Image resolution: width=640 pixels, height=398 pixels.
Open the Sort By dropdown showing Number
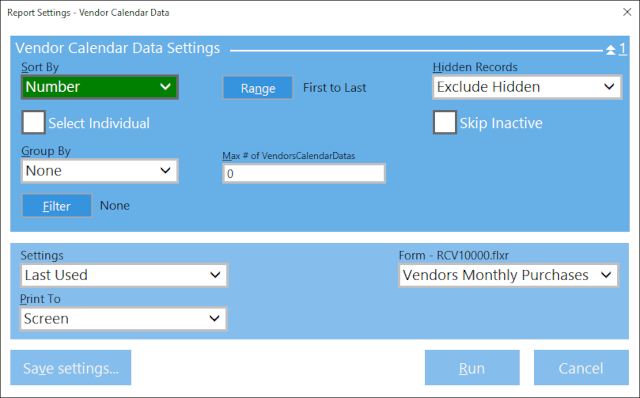coord(100,87)
